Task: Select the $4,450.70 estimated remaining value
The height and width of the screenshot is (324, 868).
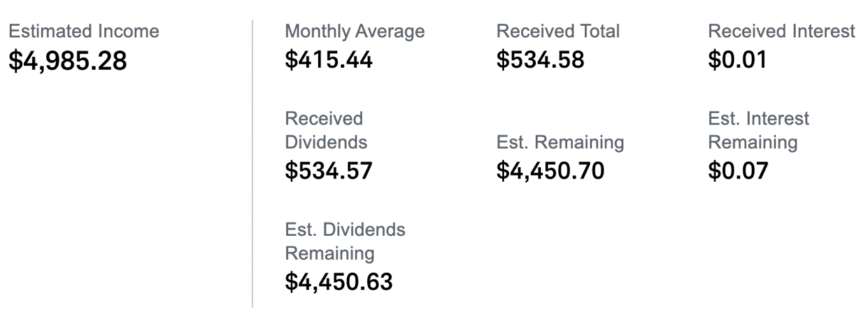Action: point(550,171)
